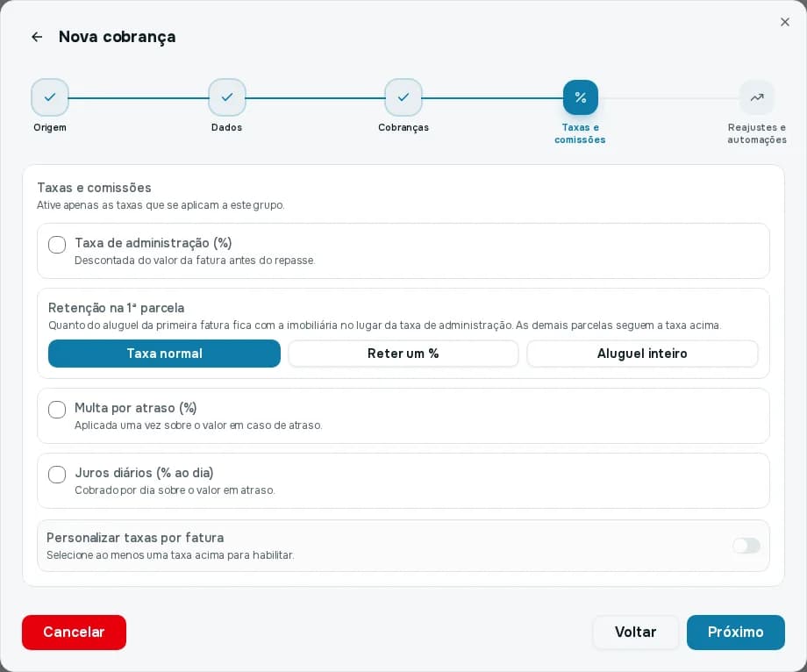This screenshot has width=807, height=672.
Task: Click the red Cancelar button
Action: [x=74, y=632]
